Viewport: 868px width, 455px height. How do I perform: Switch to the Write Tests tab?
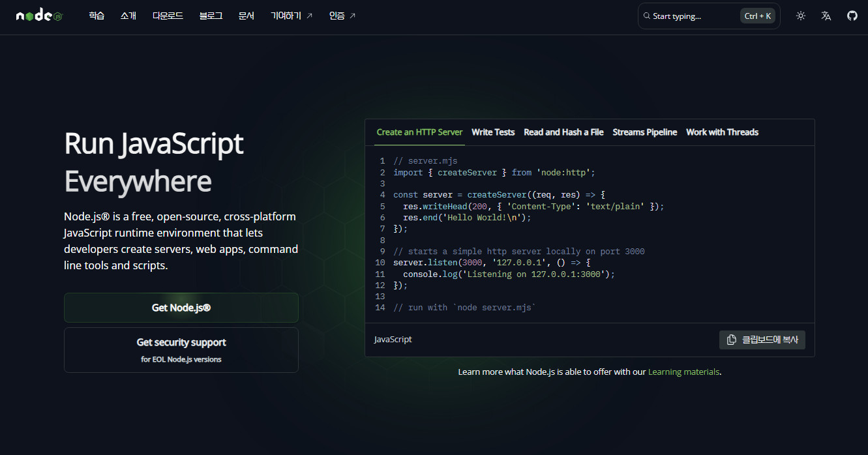(493, 132)
